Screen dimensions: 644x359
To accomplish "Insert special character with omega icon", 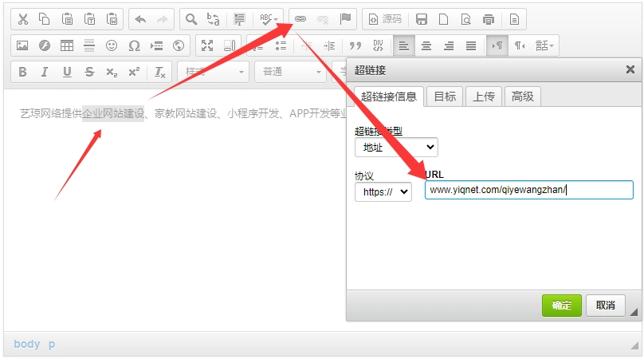I will click(134, 45).
